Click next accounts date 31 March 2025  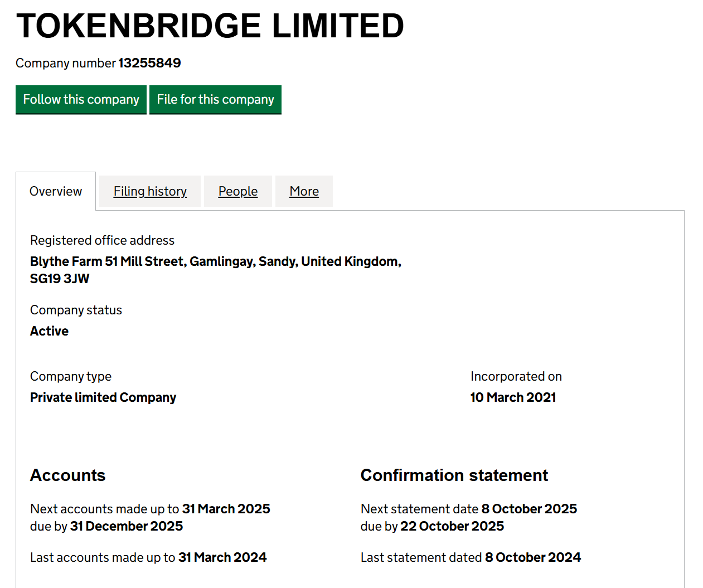pos(226,509)
